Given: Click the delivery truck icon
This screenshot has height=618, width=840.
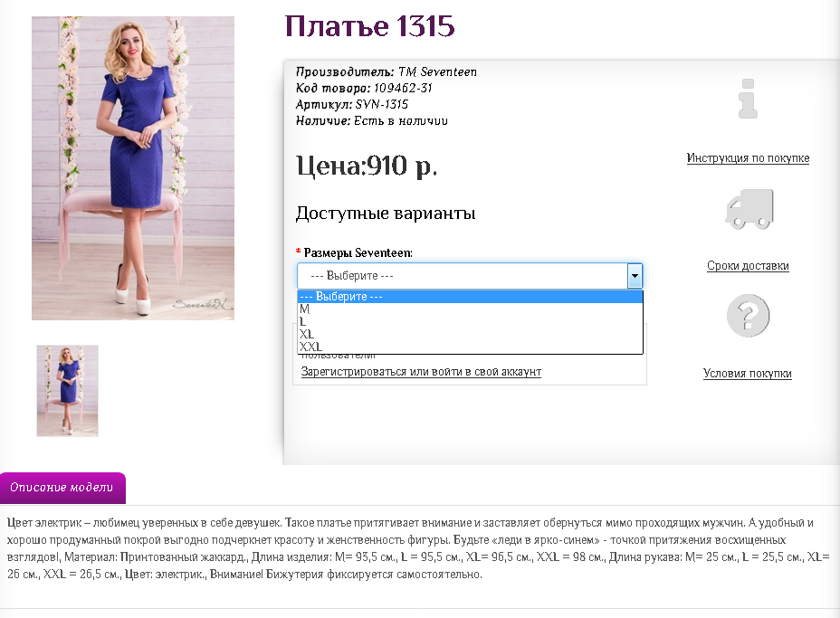Looking at the screenshot, I should tap(749, 208).
